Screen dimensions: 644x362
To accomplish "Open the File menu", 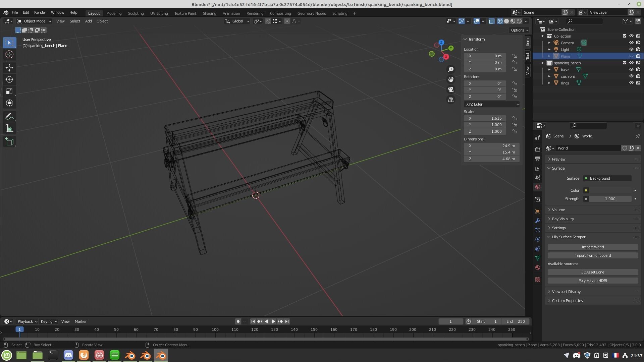I will [15, 12].
